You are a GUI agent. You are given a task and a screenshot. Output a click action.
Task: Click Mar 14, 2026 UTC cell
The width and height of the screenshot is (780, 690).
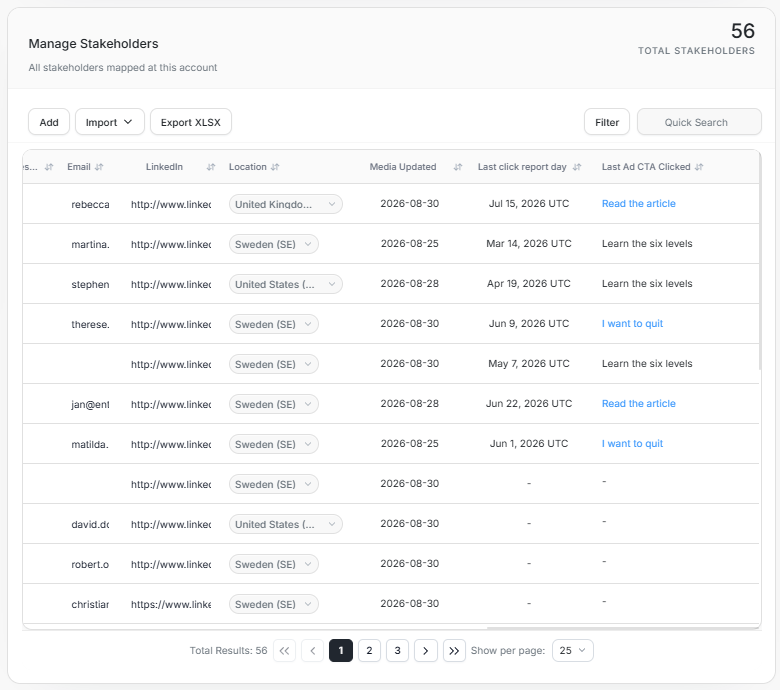529,243
